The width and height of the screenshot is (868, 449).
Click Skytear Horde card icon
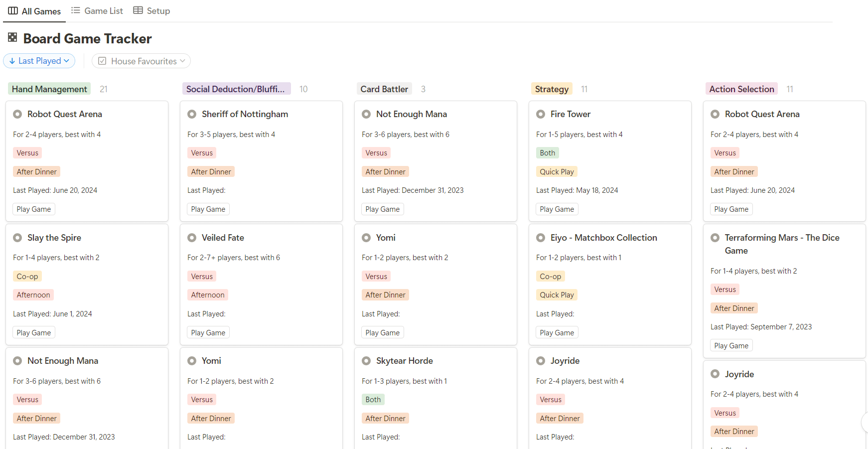[366, 361]
